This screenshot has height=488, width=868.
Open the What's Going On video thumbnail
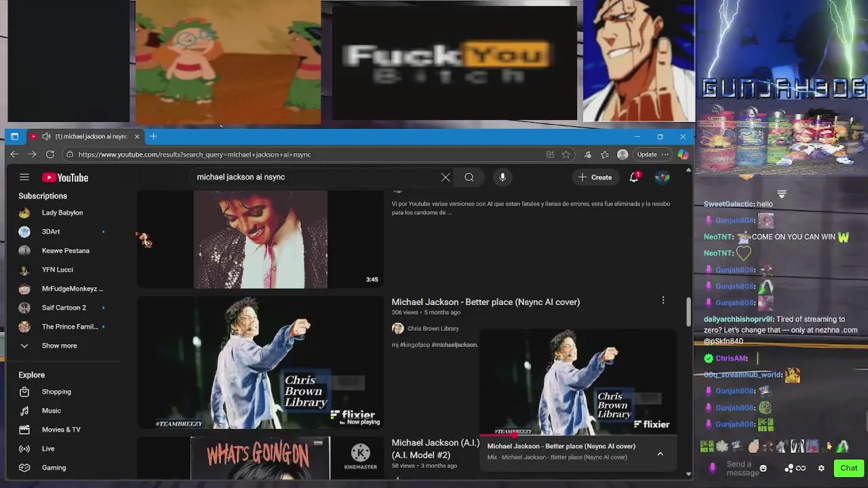(x=260, y=458)
